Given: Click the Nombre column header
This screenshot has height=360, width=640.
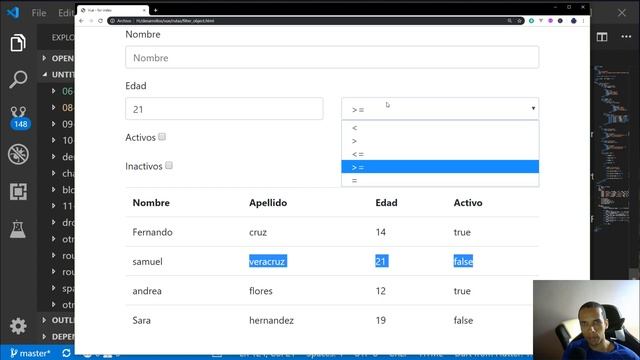Looking at the screenshot, I should pyautogui.click(x=151, y=203).
